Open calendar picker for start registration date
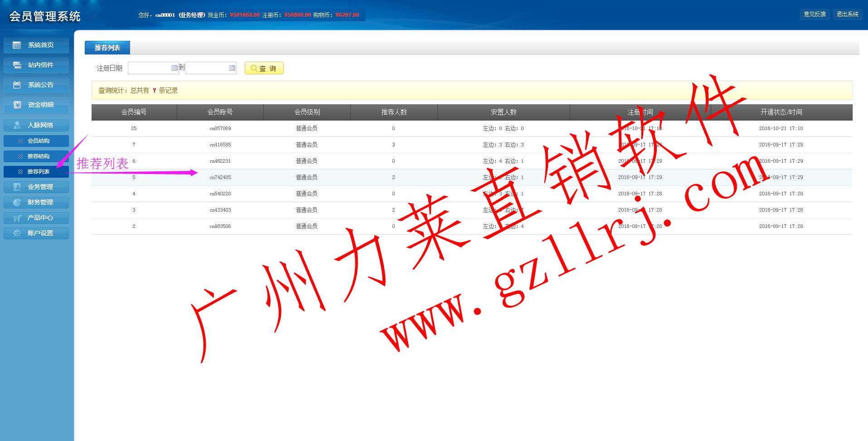 click(175, 68)
